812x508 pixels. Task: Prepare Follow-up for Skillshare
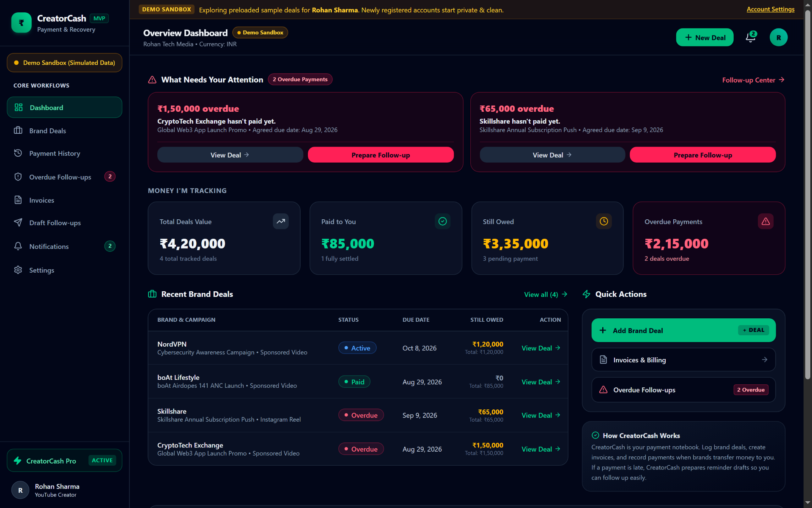(x=703, y=155)
